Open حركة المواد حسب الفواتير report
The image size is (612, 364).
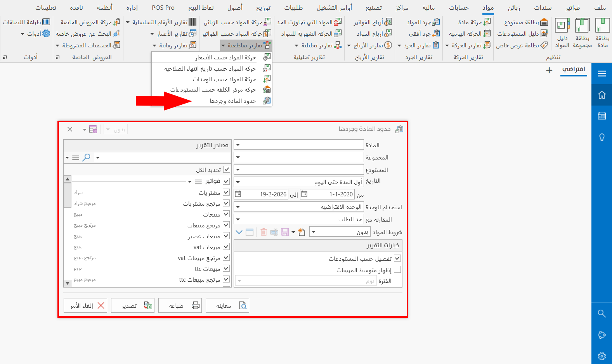click(x=237, y=34)
